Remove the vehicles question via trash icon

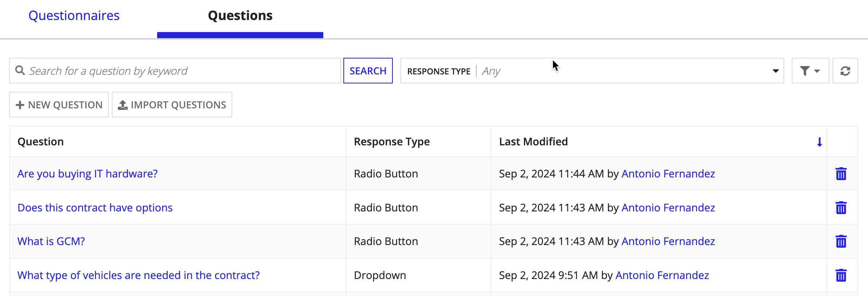tap(841, 275)
